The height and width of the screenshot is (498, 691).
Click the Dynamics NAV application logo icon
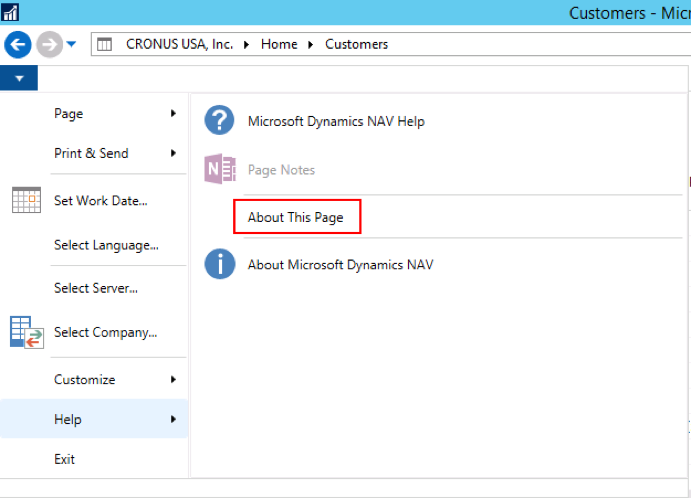pos(10,12)
